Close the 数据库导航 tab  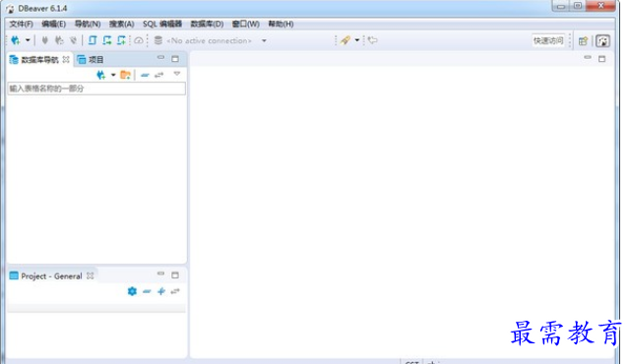coord(66,59)
